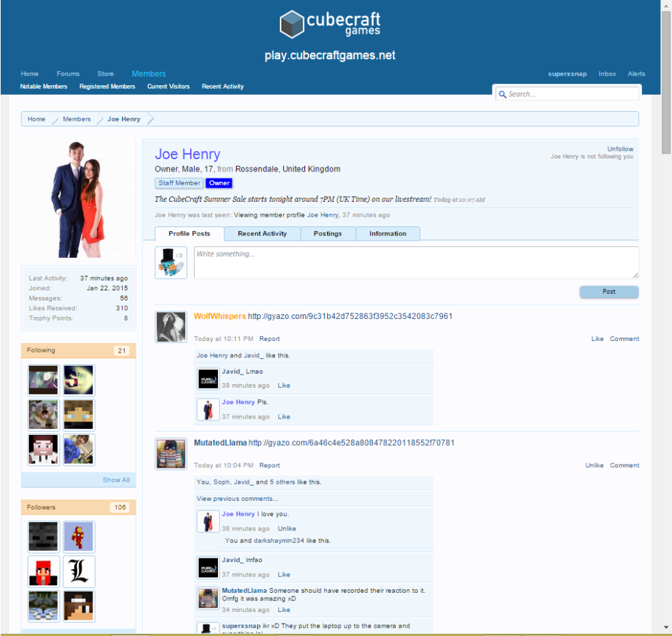Open MutatedLlama's avatar on the 10:04 PM post

tap(171, 454)
